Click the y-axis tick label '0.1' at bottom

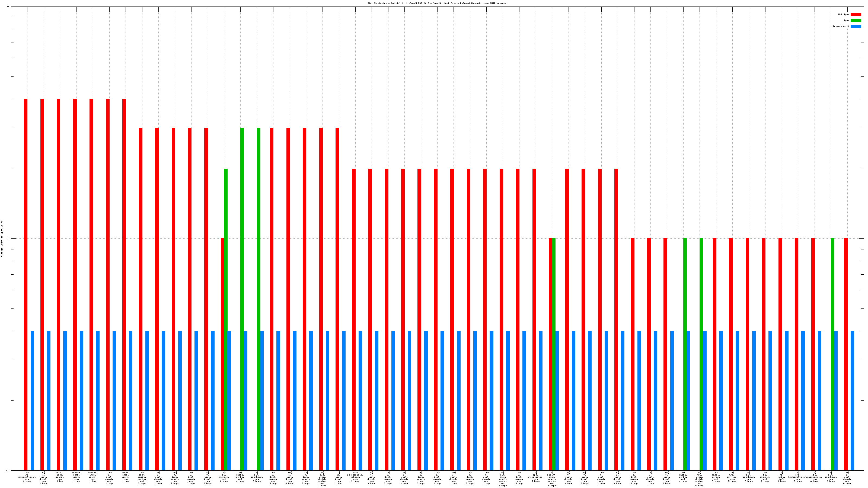[7, 470]
